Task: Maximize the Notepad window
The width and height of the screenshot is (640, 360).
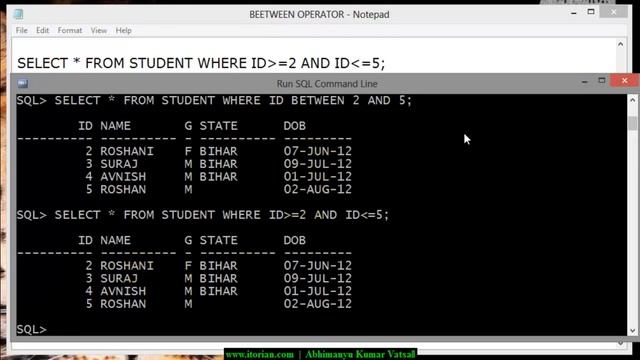Action: [591, 12]
